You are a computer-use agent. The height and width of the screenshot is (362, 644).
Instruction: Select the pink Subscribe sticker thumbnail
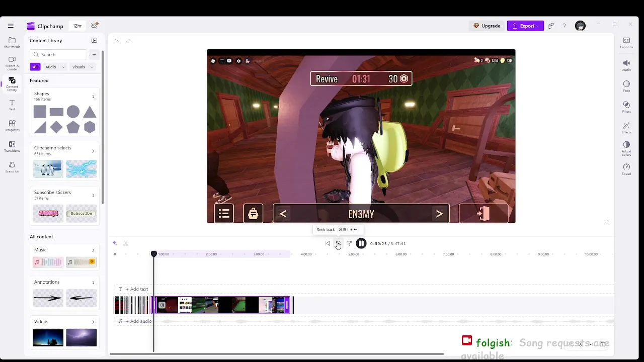click(x=48, y=213)
